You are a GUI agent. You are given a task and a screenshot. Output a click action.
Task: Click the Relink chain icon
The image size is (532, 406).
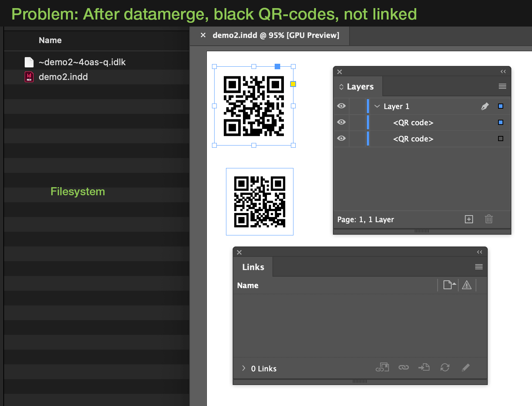404,367
